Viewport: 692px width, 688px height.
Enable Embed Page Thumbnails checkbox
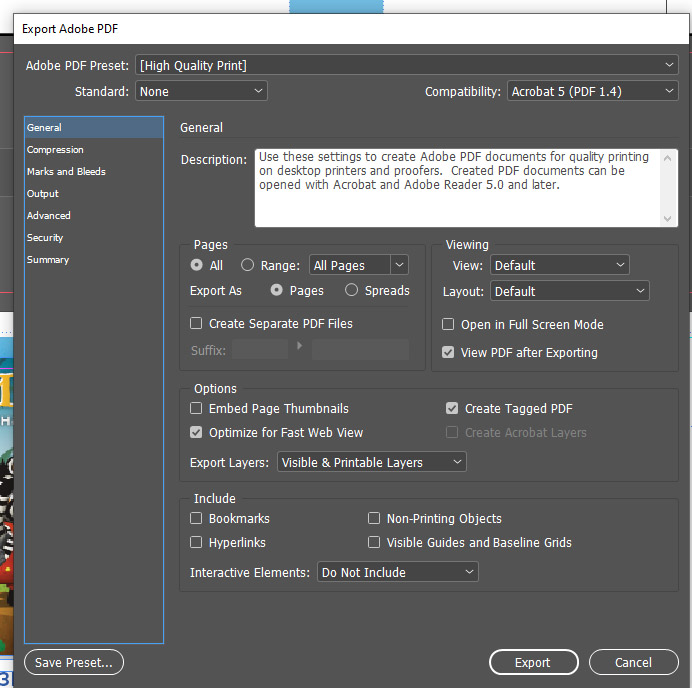click(x=196, y=408)
